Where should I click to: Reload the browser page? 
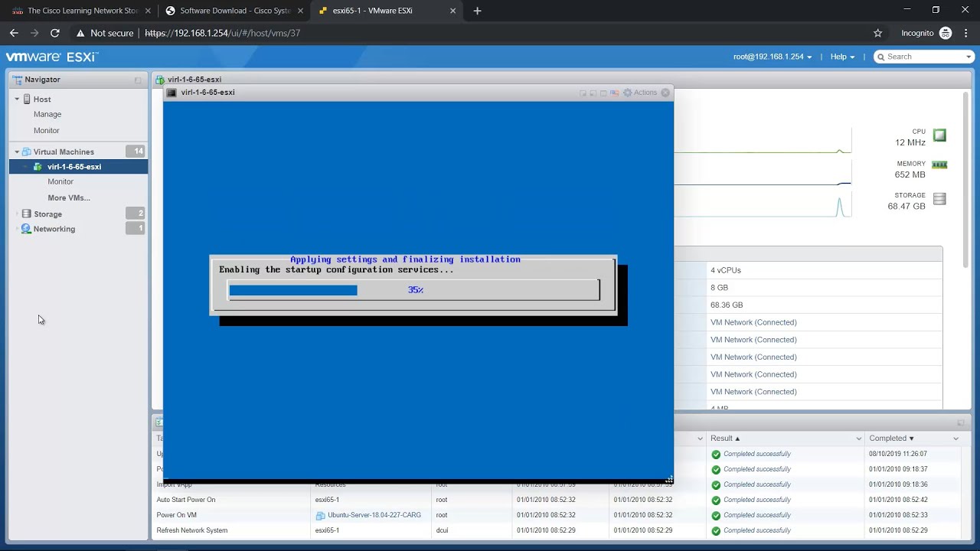[x=54, y=33]
